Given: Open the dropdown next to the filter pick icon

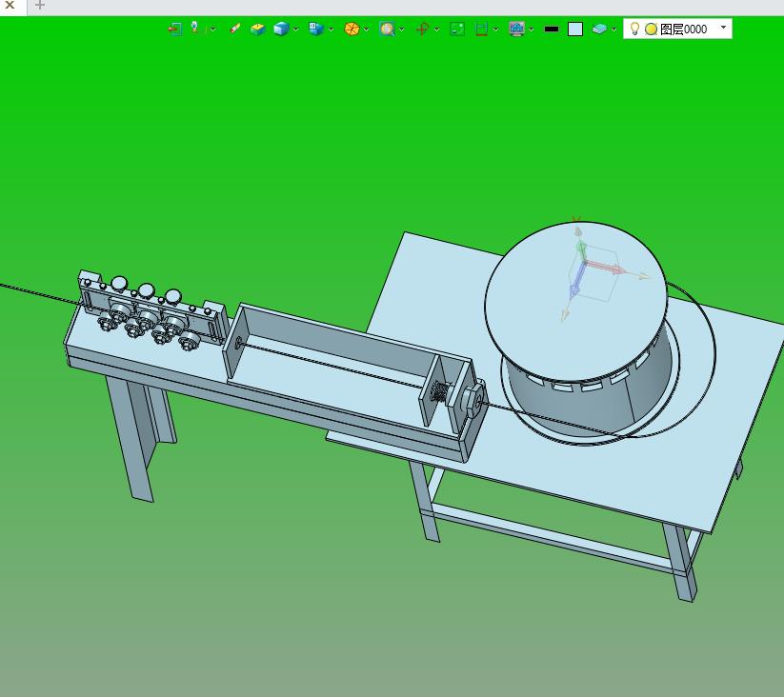Looking at the screenshot, I should pos(212,30).
